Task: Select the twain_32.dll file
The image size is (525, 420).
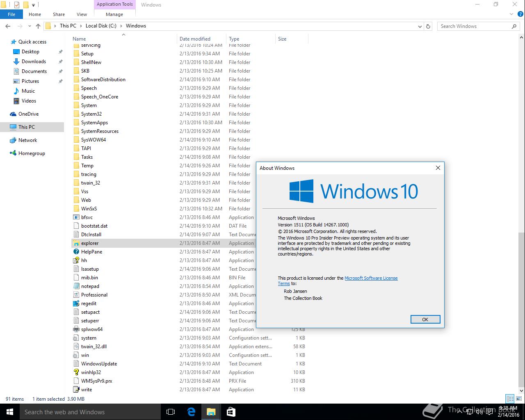Action: coord(94,347)
